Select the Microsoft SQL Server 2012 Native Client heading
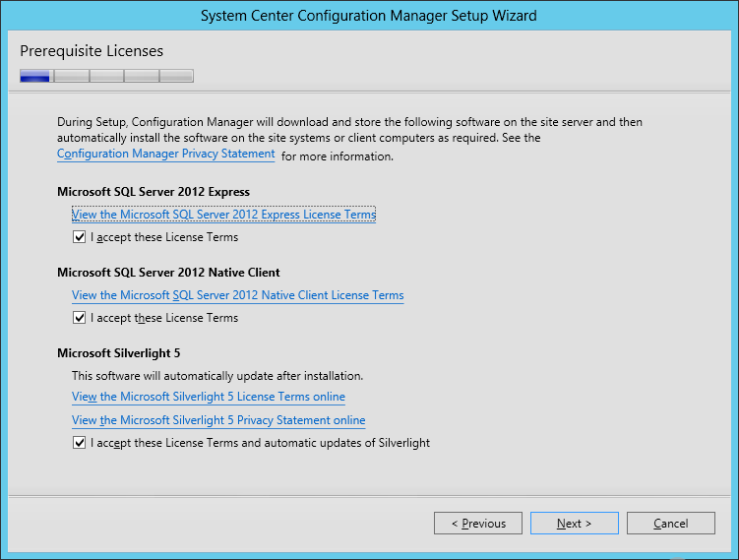Screen dimensions: 739x560 tap(168, 273)
